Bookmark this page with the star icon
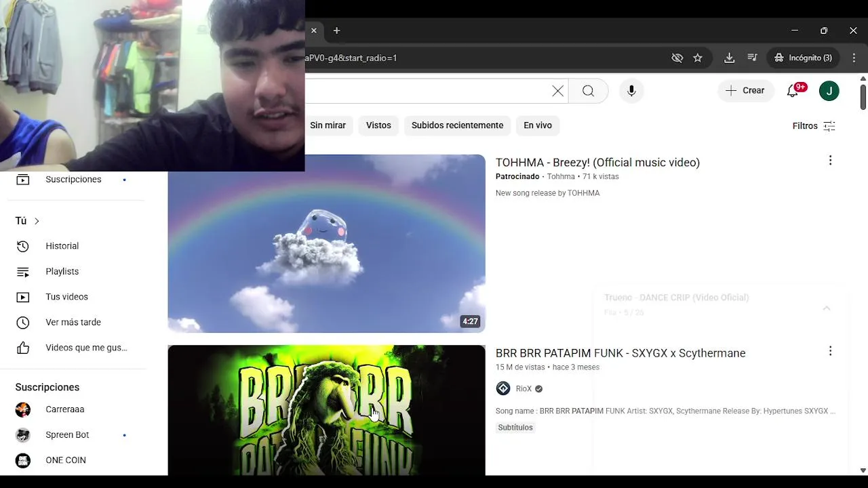 [698, 58]
